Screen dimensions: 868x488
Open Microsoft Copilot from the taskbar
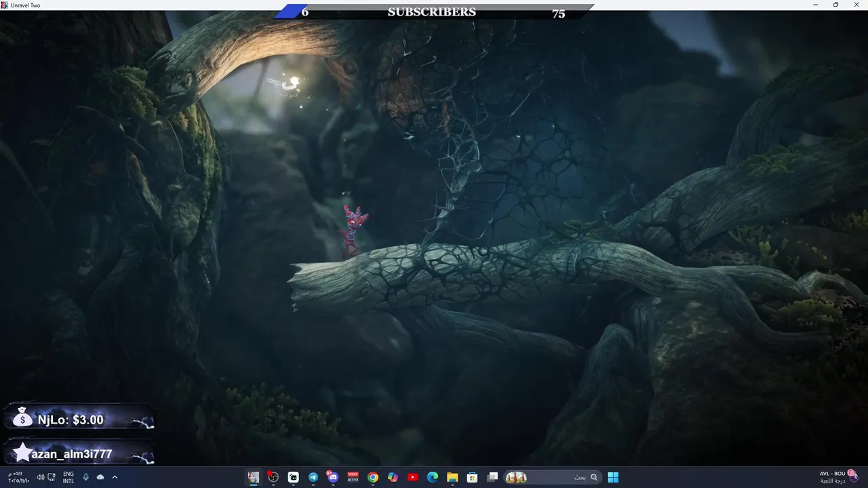click(x=393, y=477)
